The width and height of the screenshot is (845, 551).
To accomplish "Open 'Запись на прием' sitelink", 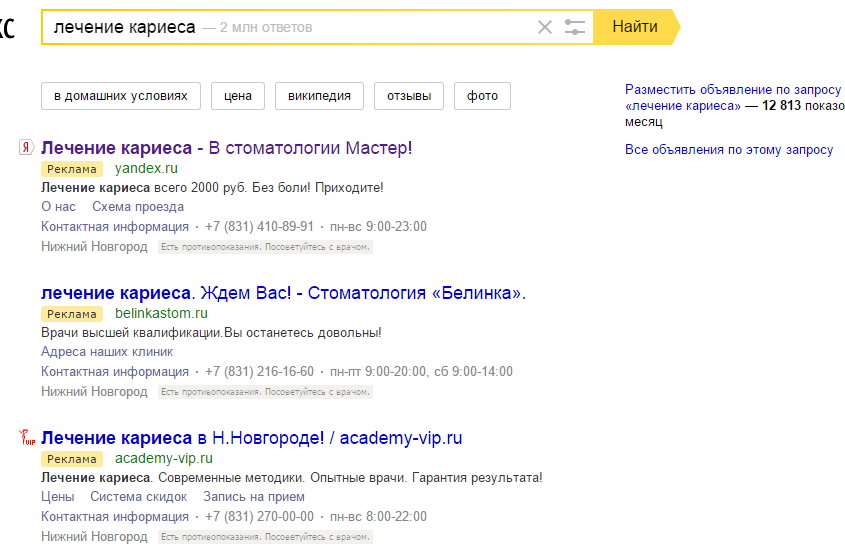I will pyautogui.click(x=254, y=497).
